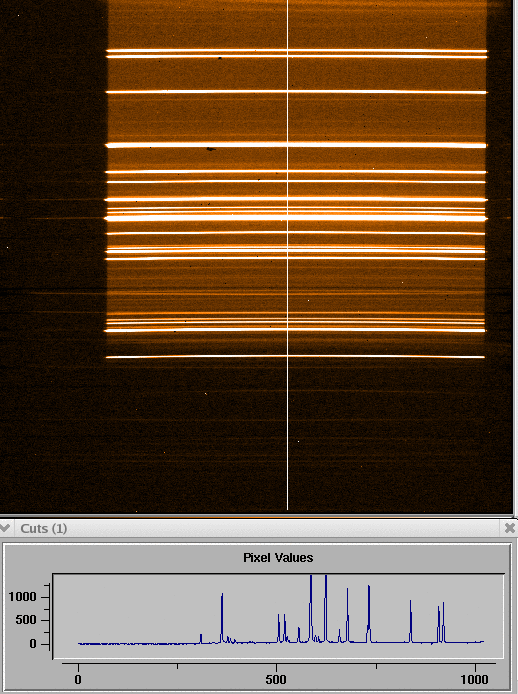Click the 500 label on plot y-axis
Image resolution: width=518 pixels, height=694 pixels.
click(26, 620)
